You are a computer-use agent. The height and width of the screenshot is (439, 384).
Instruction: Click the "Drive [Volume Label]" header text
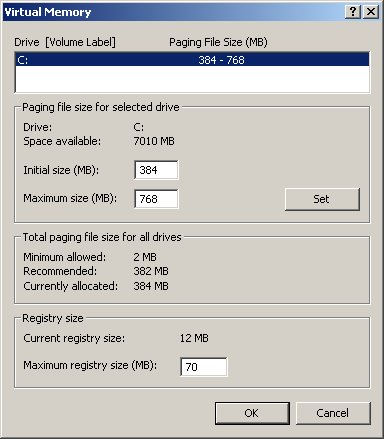point(65,42)
